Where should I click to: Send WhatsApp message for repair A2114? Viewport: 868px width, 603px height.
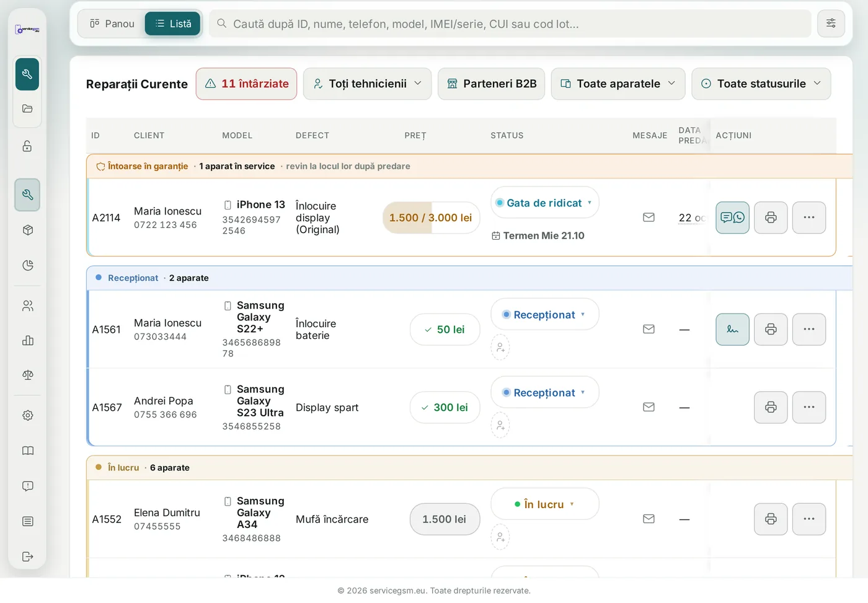(x=732, y=218)
